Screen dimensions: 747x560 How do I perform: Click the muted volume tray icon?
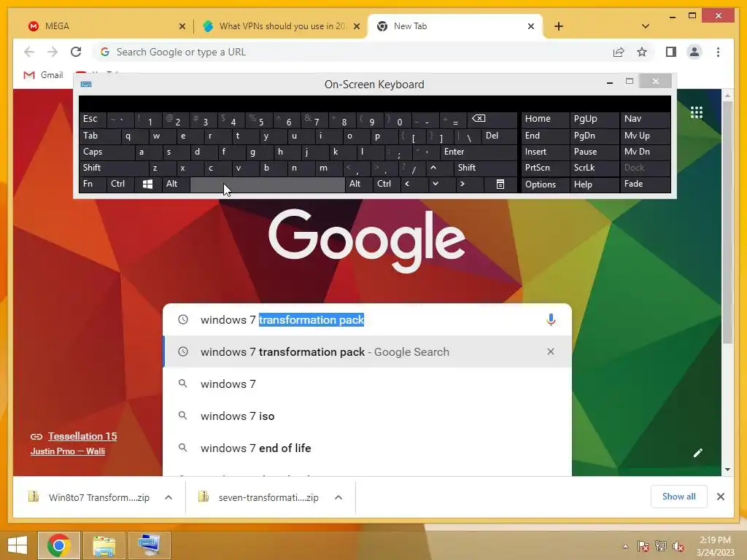click(x=678, y=546)
